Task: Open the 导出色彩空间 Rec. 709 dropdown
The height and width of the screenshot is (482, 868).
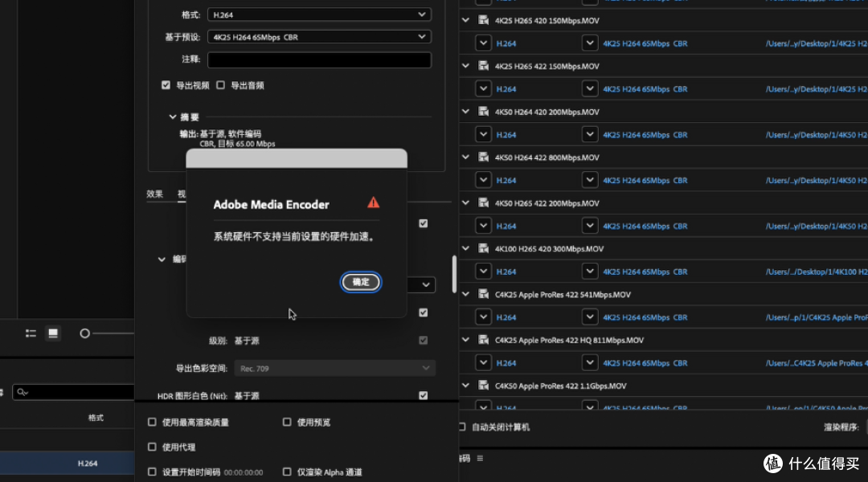Action: (x=334, y=369)
